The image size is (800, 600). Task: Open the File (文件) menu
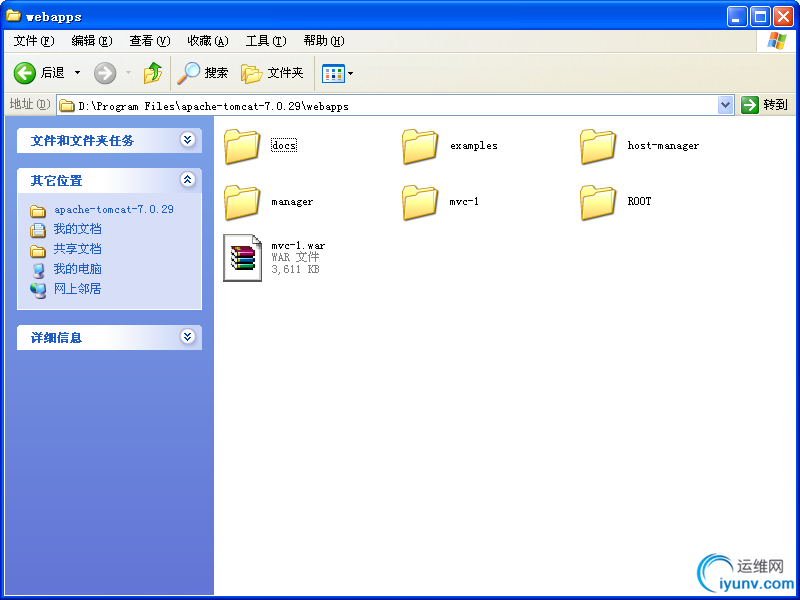34,41
